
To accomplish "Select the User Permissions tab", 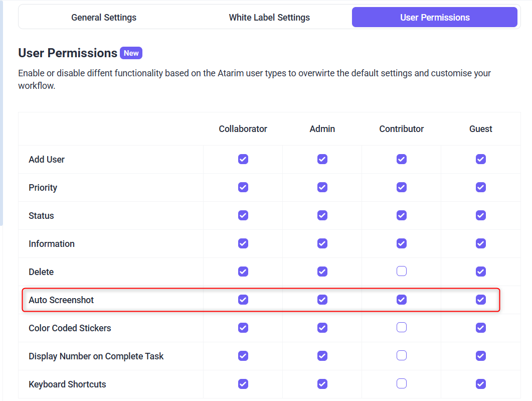I will (x=435, y=18).
